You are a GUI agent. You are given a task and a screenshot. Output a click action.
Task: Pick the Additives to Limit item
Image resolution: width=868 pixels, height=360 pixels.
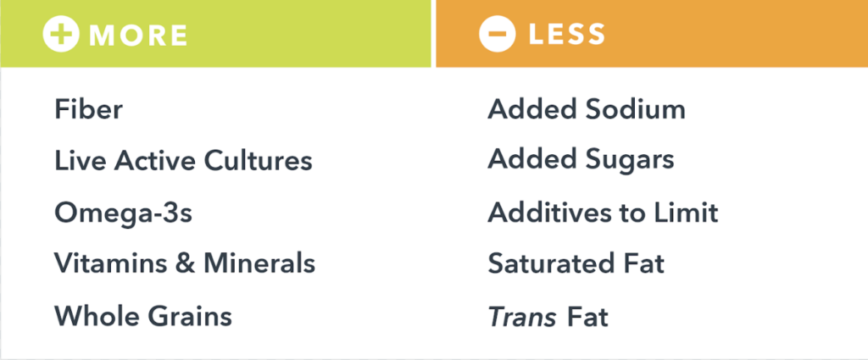603,213
